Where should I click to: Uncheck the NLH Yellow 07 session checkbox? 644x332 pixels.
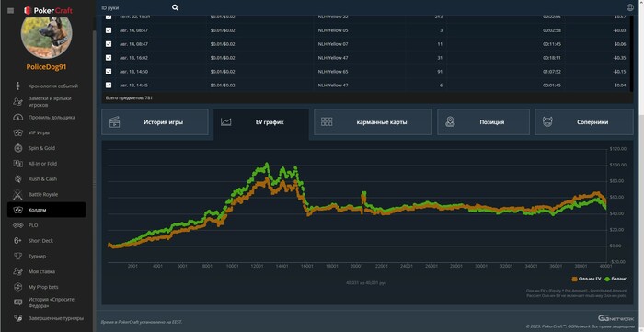109,44
